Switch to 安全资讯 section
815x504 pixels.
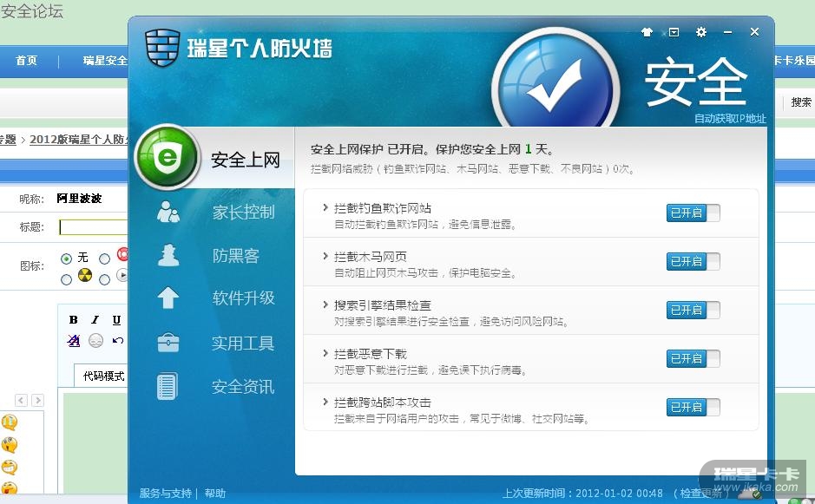point(243,387)
